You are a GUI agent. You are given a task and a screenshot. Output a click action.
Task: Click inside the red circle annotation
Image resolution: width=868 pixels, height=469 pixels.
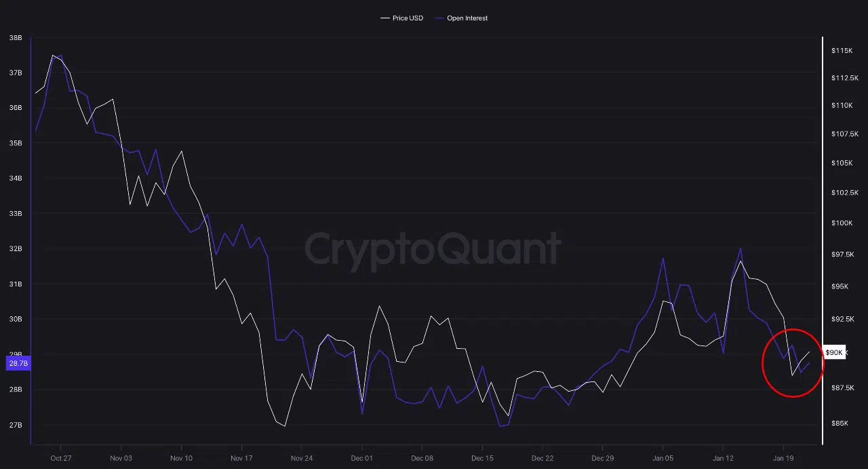(792, 362)
